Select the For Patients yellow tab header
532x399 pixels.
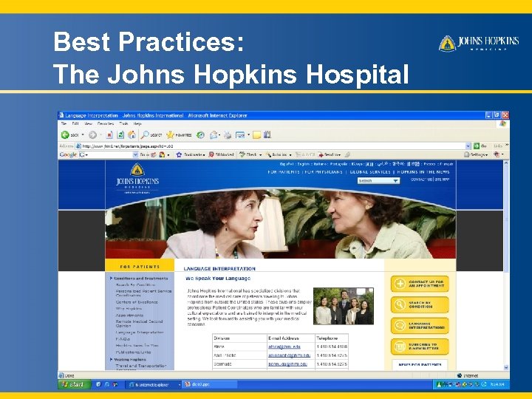pos(140,267)
